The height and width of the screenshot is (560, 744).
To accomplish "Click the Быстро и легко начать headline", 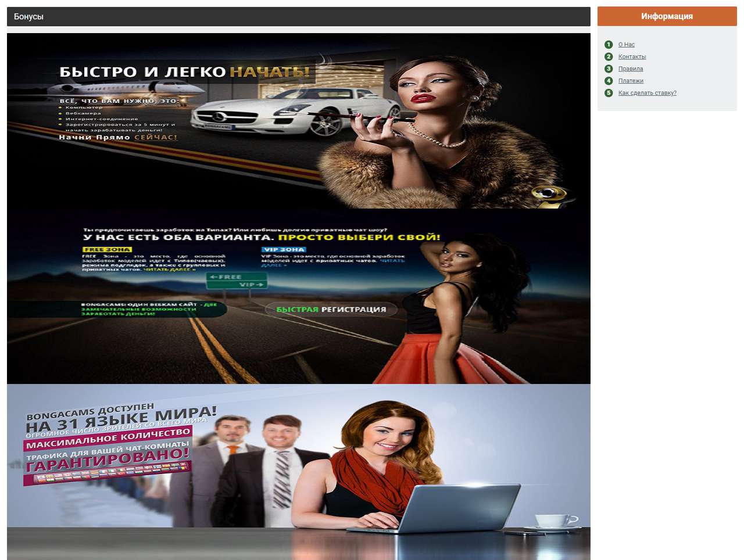I will tap(185, 72).
